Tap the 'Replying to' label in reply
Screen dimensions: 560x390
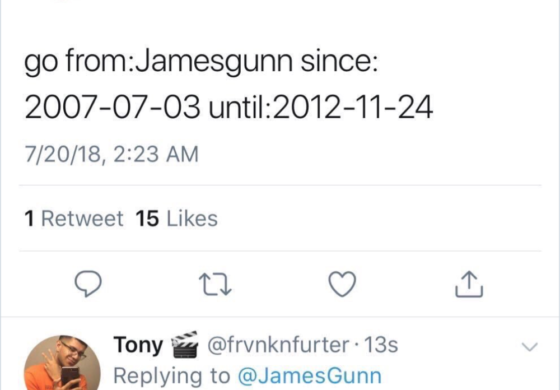pos(172,376)
